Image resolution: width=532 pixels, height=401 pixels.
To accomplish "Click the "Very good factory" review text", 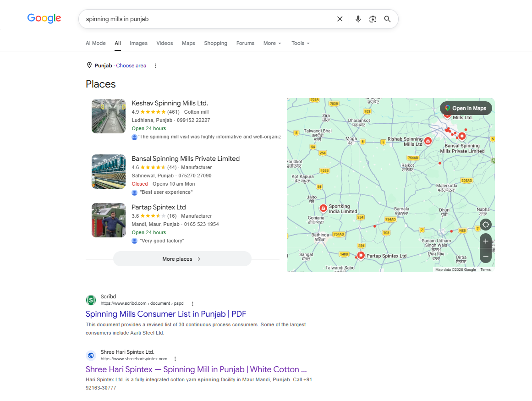I will click(162, 241).
